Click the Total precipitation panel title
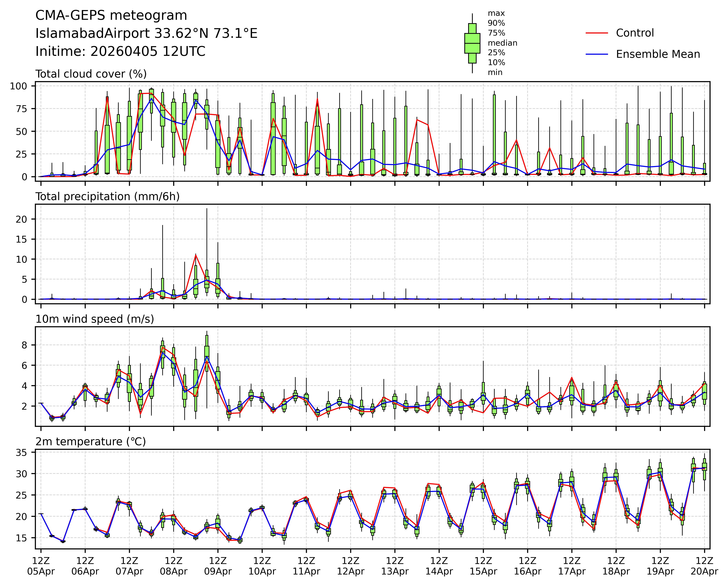 (107, 196)
